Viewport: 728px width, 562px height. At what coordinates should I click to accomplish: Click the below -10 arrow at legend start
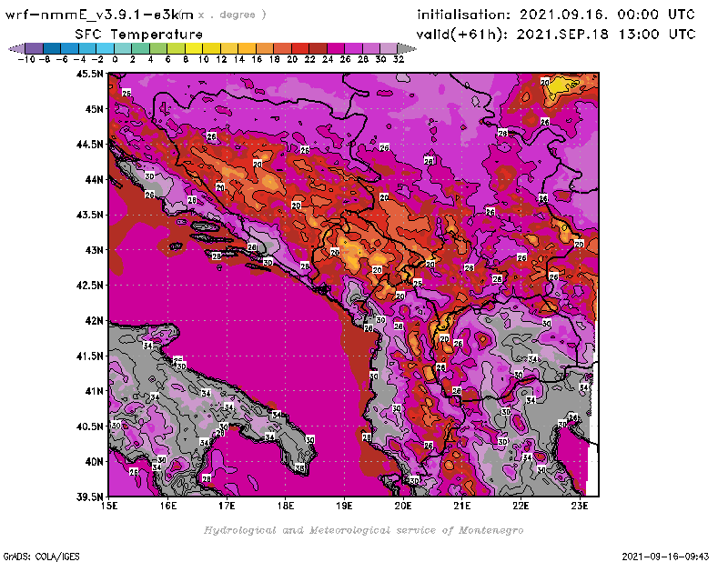click(x=16, y=48)
